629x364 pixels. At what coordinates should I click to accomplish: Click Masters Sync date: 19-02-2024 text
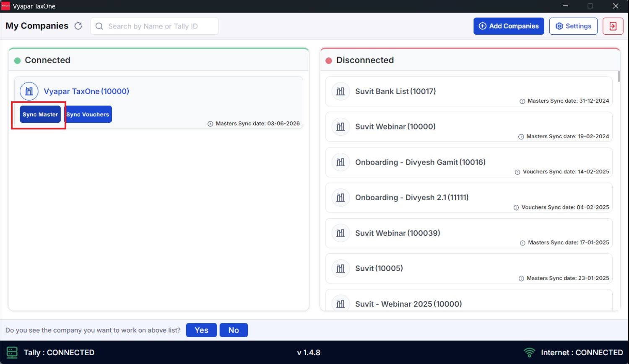[568, 137]
